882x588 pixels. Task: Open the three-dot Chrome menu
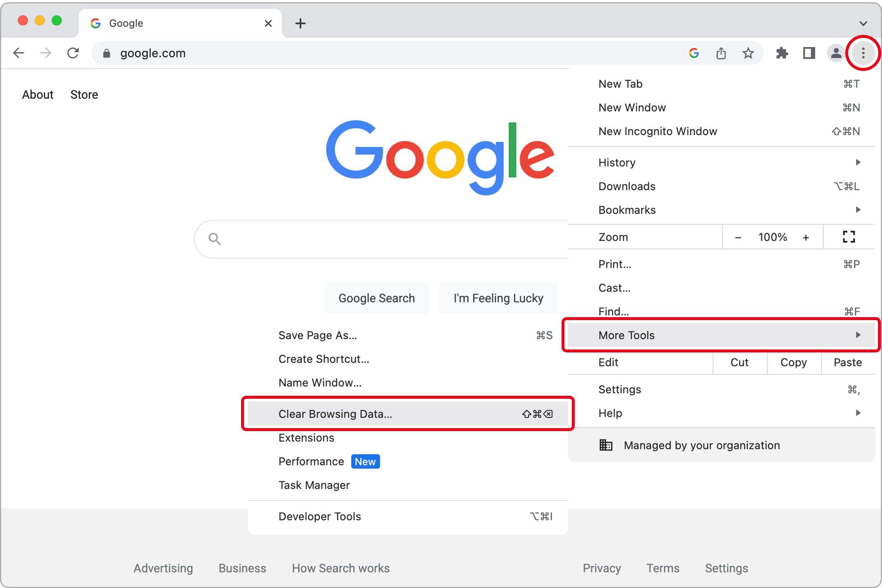click(863, 53)
